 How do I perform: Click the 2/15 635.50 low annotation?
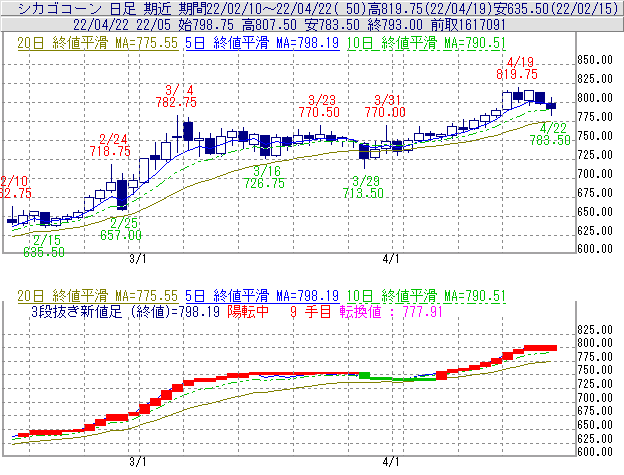(x=44, y=246)
